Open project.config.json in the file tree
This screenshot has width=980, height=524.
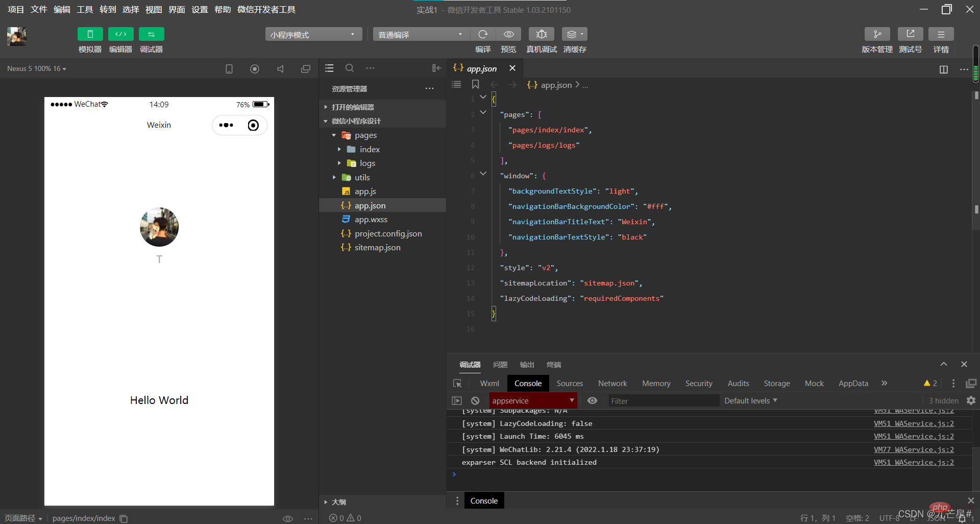coord(388,233)
